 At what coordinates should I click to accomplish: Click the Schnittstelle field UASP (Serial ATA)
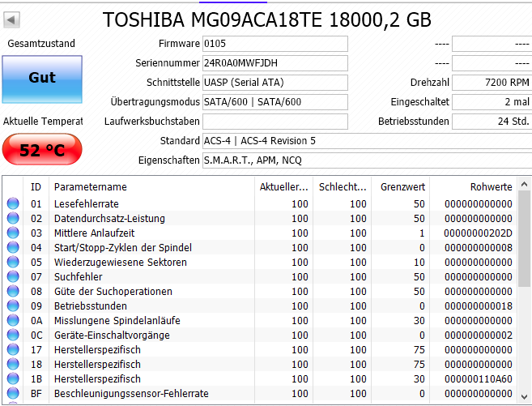pyautogui.click(x=275, y=83)
